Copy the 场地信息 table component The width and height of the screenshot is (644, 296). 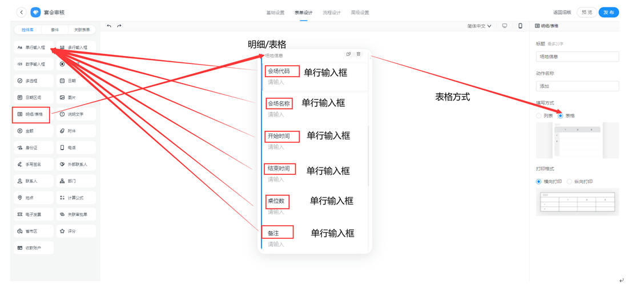coord(348,54)
